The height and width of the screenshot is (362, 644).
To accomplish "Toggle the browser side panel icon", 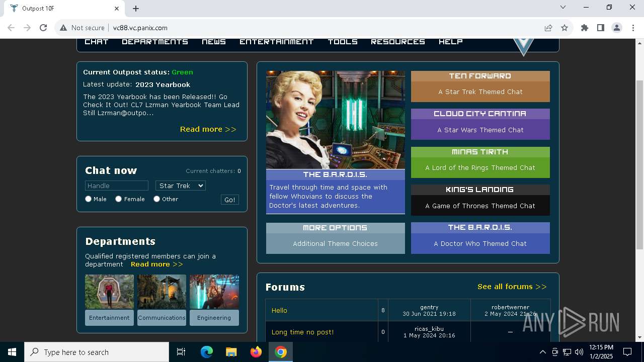I will click(x=601, y=28).
